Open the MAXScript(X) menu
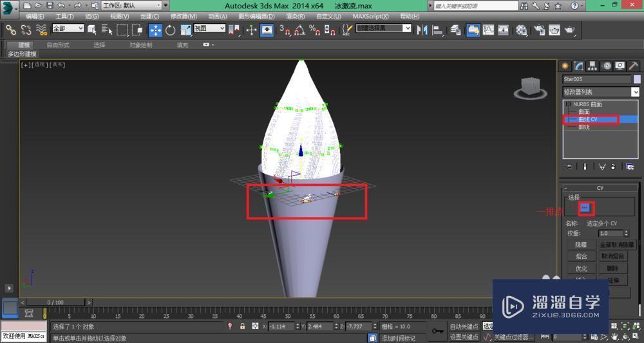This screenshot has width=644, height=343. pos(370,17)
